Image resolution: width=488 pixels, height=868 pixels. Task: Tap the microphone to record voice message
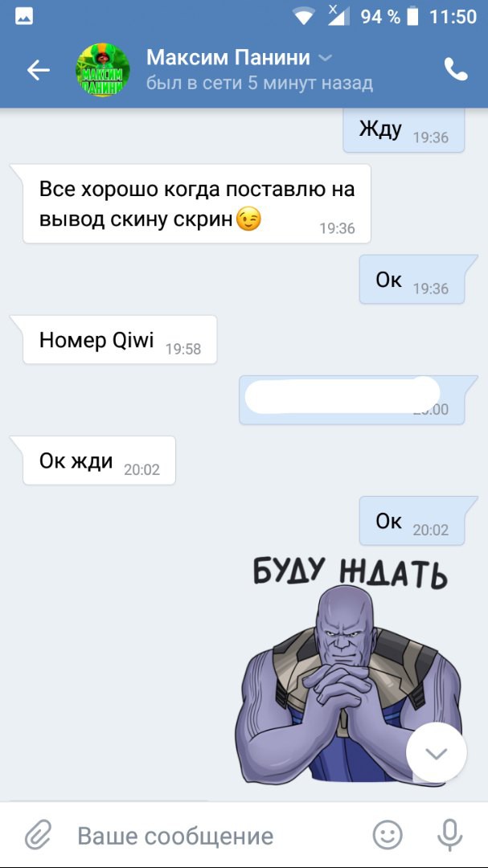point(449,835)
